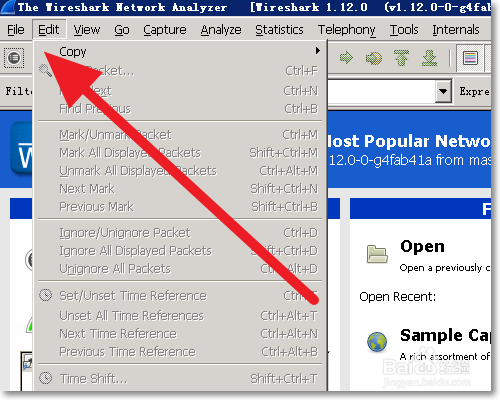Click the go forward green arrow icon
500x400 pixels.
click(x=346, y=58)
